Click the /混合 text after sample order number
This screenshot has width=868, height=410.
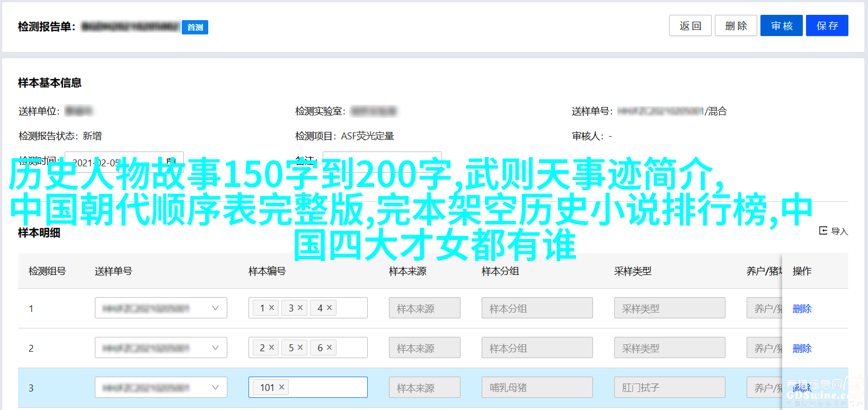click(715, 111)
